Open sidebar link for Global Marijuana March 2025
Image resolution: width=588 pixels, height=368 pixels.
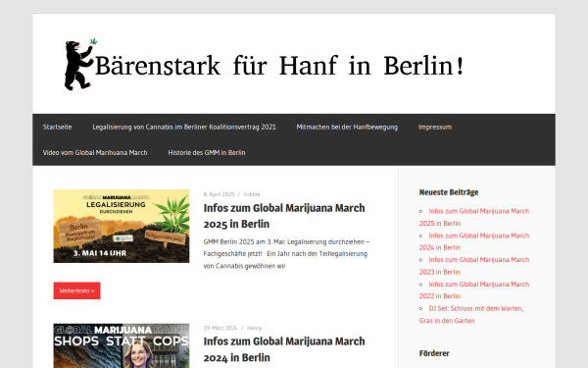pyautogui.click(x=474, y=217)
